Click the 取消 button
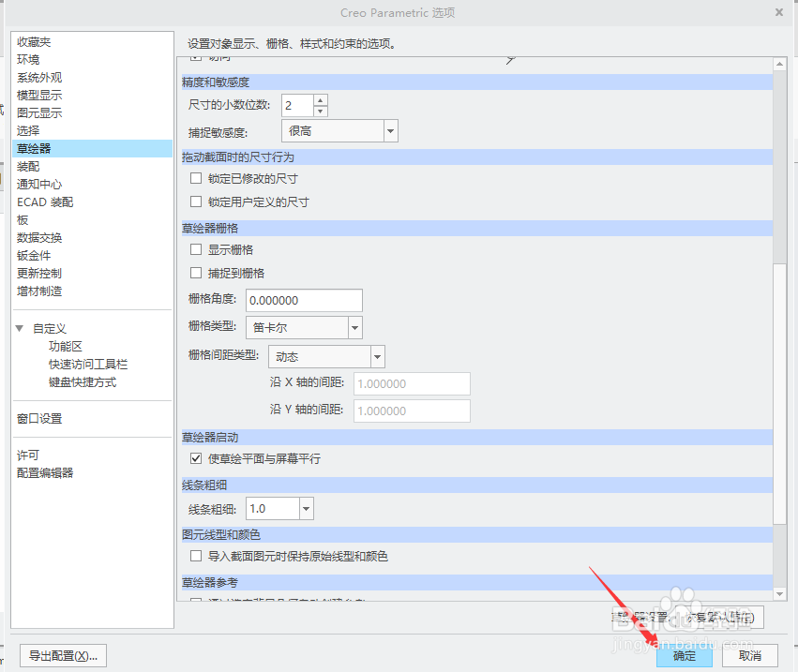This screenshot has height=672, width=798. point(749,656)
